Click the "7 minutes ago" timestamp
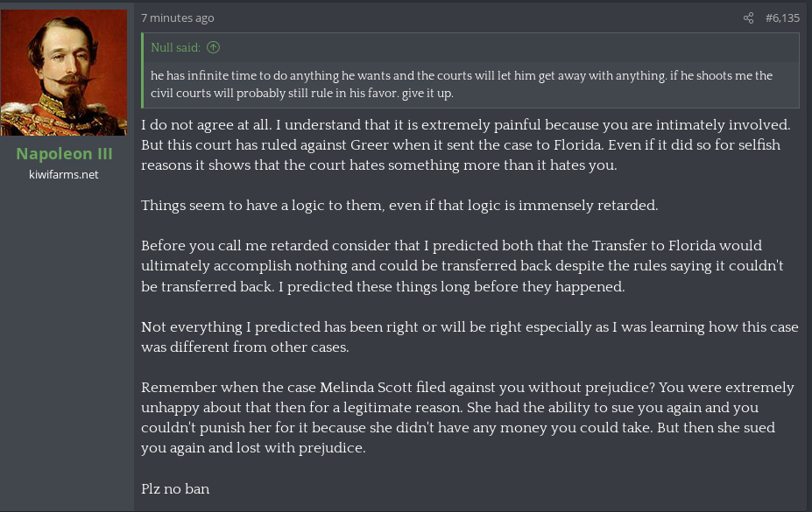This screenshot has width=812, height=512. click(178, 18)
